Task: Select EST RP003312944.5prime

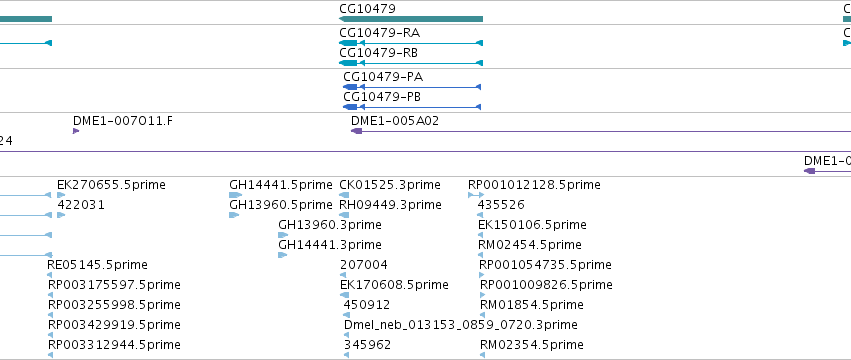Action: (x=115, y=345)
